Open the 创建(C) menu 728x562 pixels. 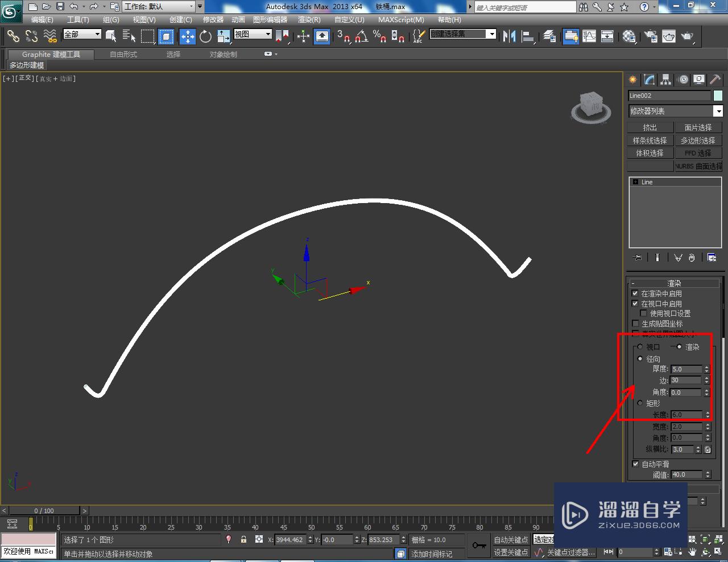181,20
